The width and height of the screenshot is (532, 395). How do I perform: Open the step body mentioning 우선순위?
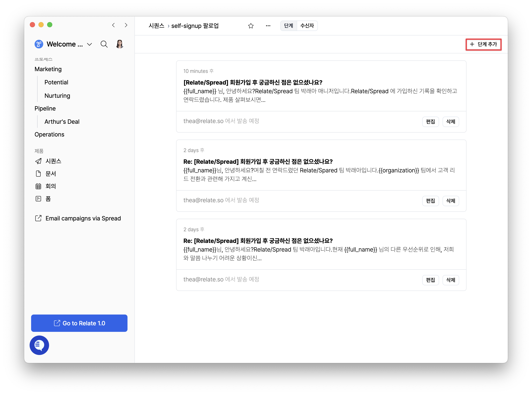tap(319, 254)
